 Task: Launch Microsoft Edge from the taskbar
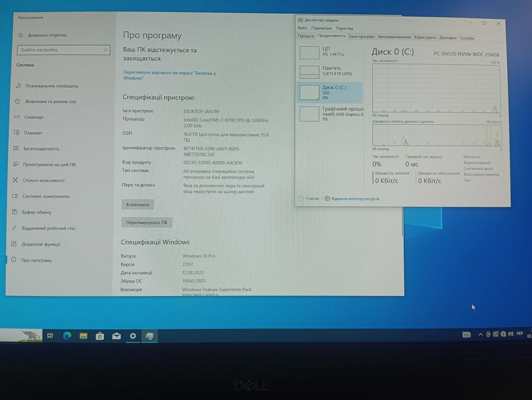[x=67, y=335]
